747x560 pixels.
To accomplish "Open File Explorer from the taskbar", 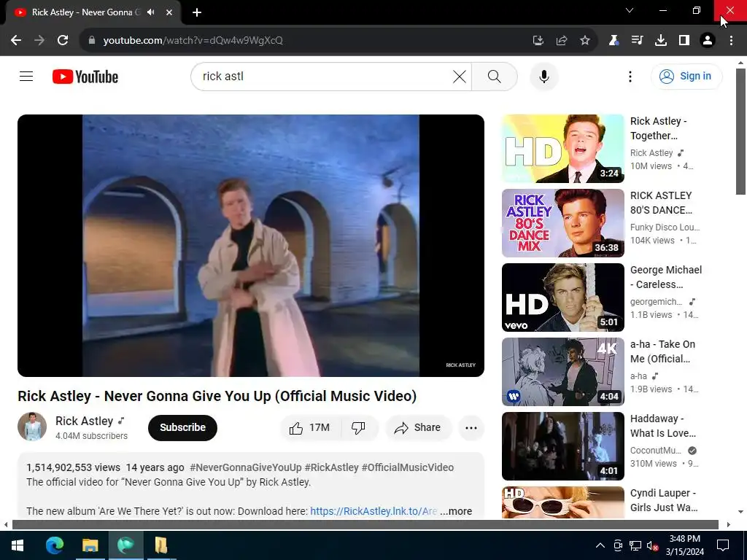I will (90, 545).
